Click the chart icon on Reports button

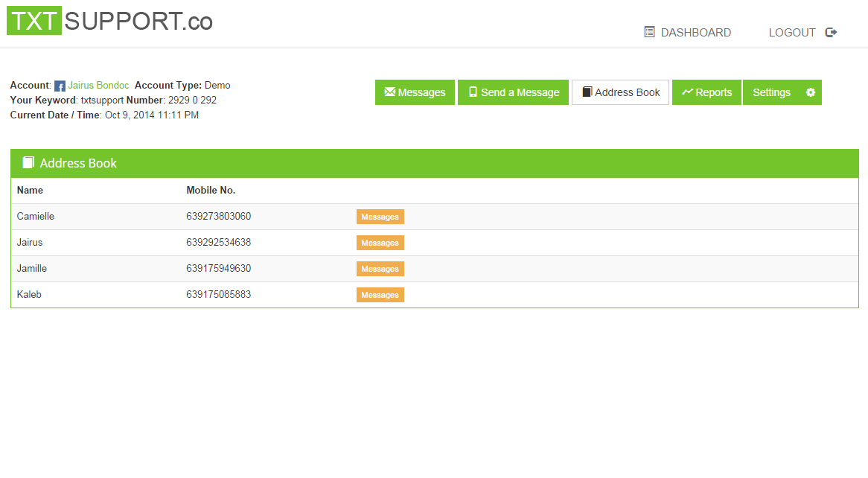click(x=687, y=92)
